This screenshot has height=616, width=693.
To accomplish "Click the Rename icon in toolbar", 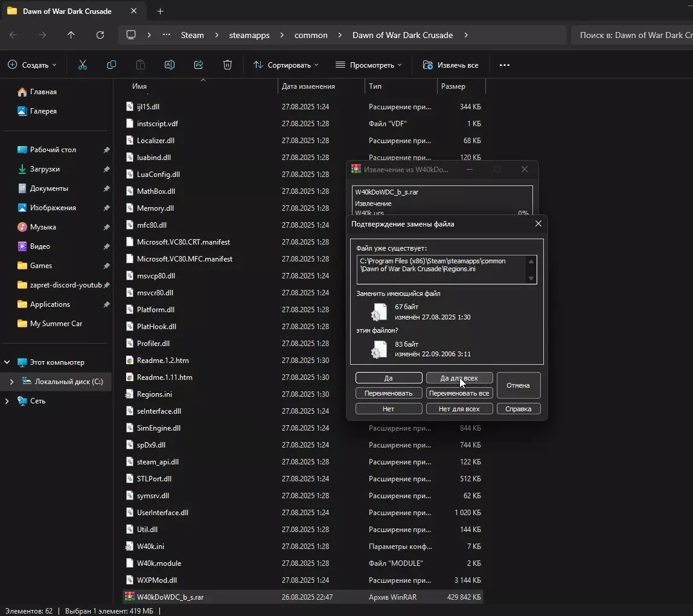I will (170, 65).
